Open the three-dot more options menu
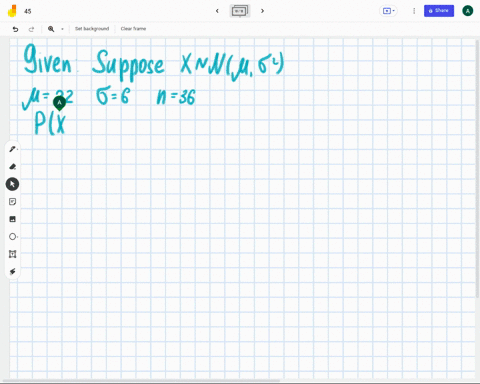Image resolution: width=480 pixels, height=384 pixels. coord(414,11)
